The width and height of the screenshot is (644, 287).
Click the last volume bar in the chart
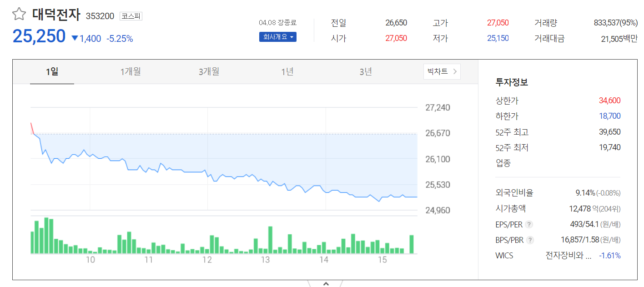point(412,244)
